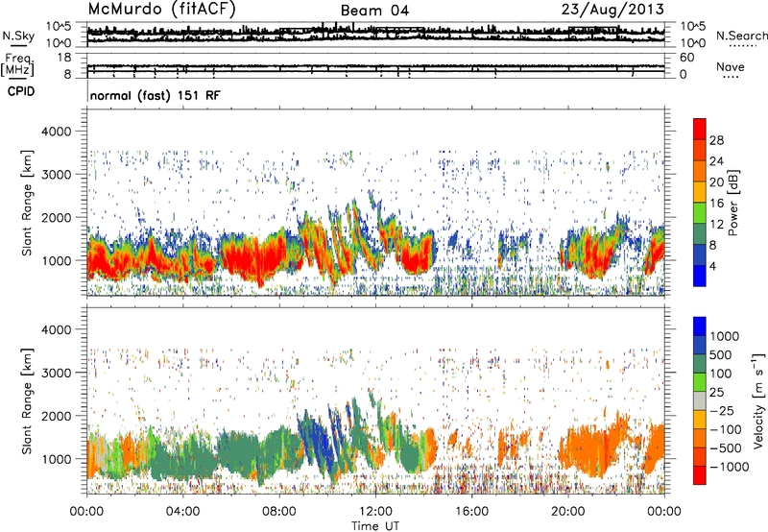Click the blue 1000 velocity colorbar segment

pos(700,326)
